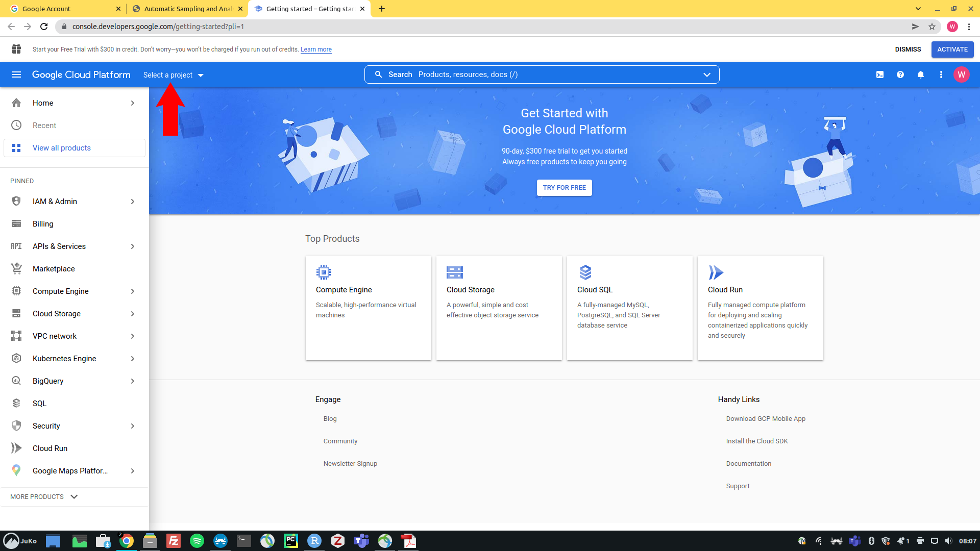Bookmark this page with star icon

point(932,27)
